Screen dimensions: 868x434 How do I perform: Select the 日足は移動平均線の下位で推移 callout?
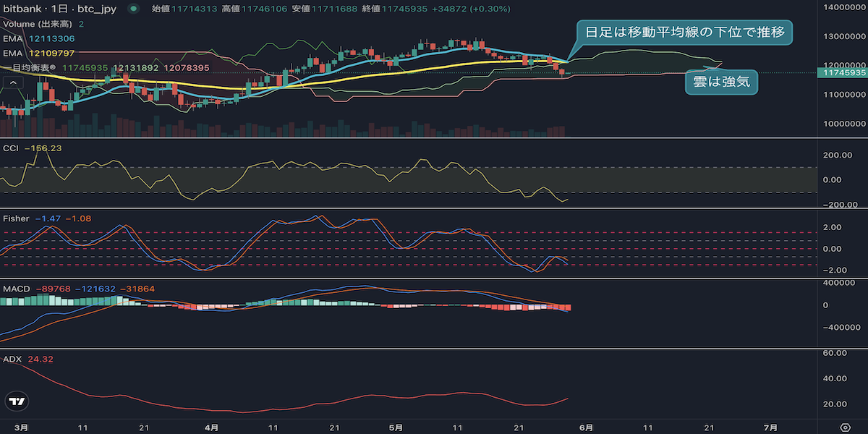pyautogui.click(x=684, y=33)
